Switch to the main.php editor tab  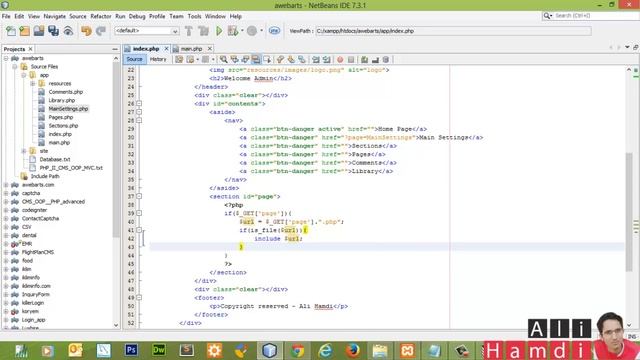pyautogui.click(x=191, y=49)
